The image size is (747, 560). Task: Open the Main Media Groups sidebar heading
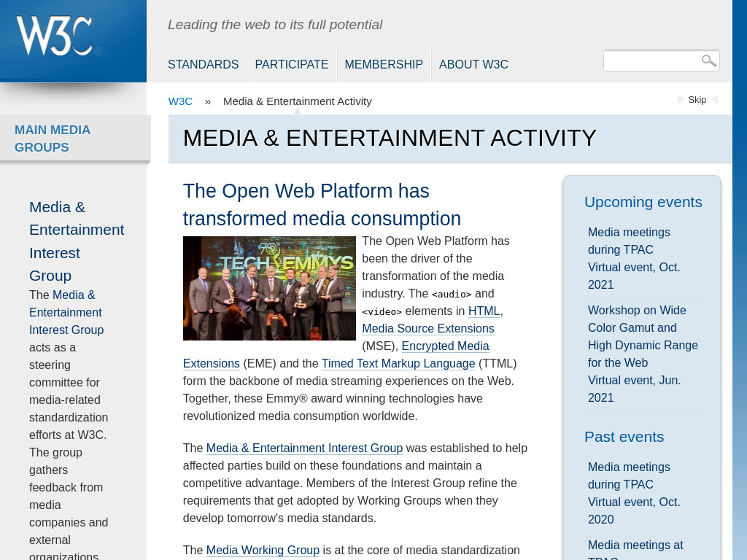53,139
